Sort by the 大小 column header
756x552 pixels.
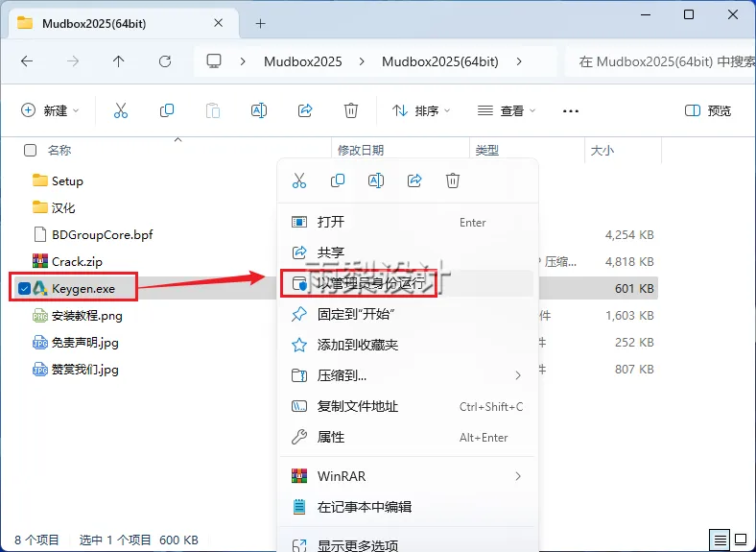(x=602, y=150)
